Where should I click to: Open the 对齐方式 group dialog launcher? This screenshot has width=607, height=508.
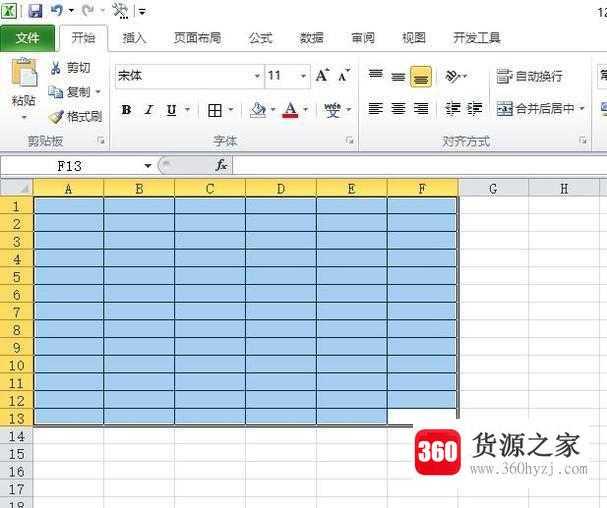[583, 141]
